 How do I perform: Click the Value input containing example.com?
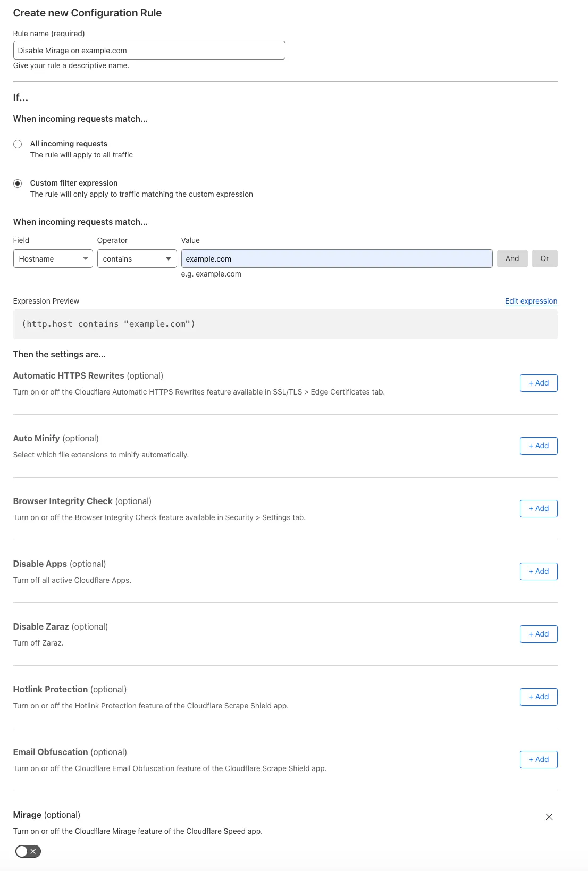[336, 259]
